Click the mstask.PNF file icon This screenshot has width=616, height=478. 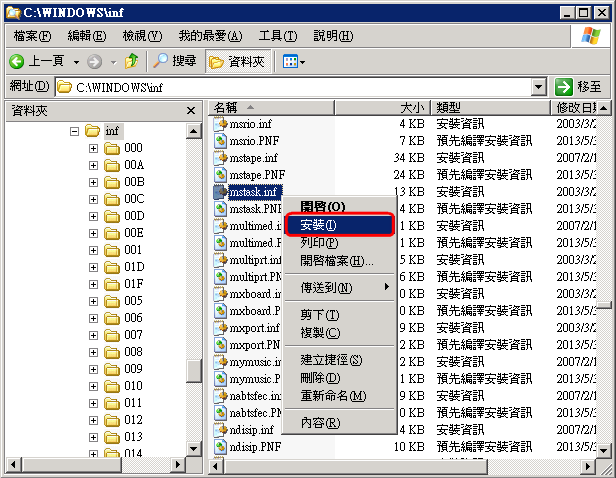pos(220,209)
